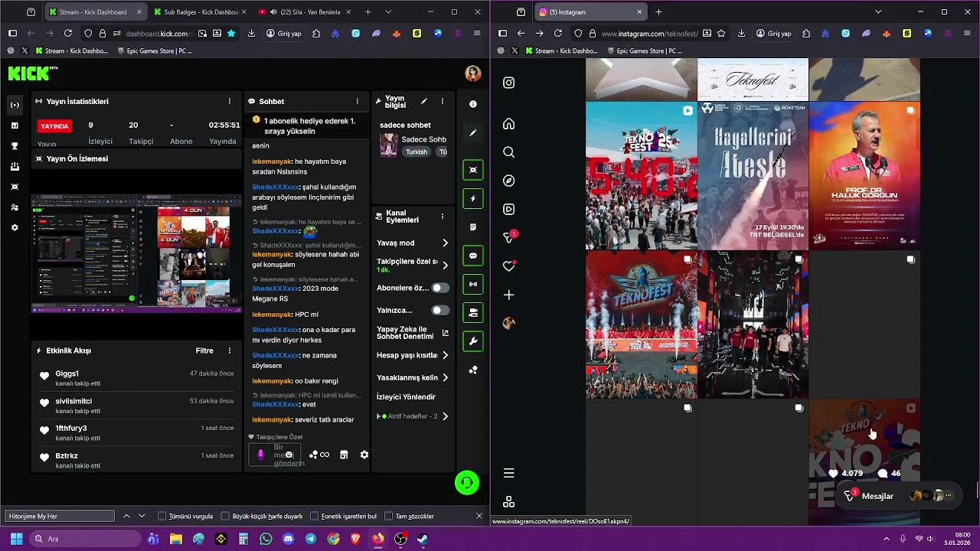980x551 pixels.
Task: Expand Aktif hedefler row
Action: click(x=413, y=416)
